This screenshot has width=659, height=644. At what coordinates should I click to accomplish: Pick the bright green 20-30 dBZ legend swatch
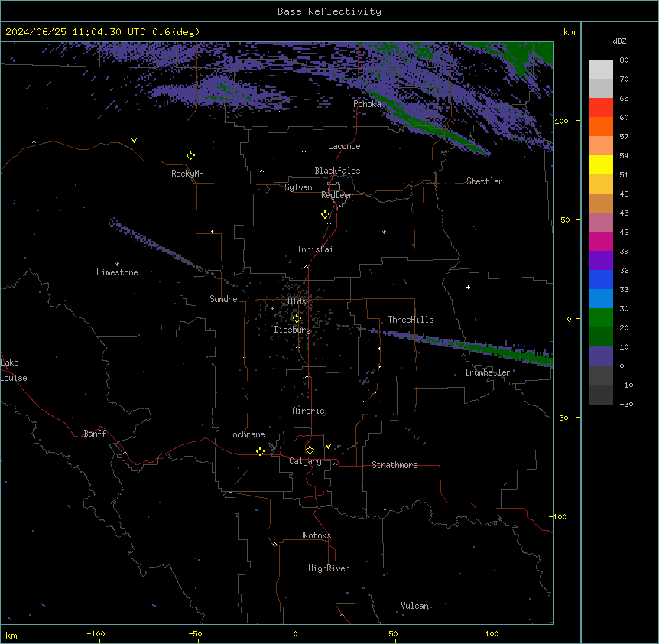(x=601, y=318)
